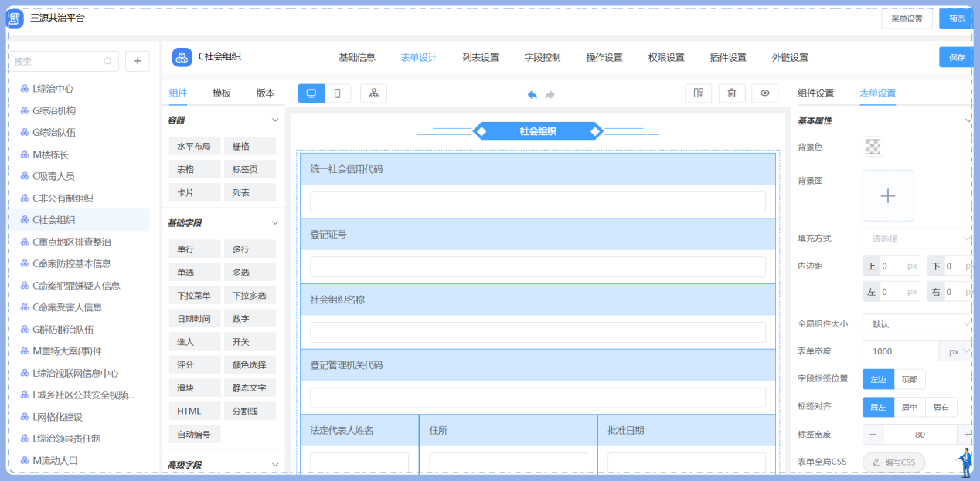The height and width of the screenshot is (481, 980).
Task: Open the 全局组件大小 dropdown
Action: point(917,324)
